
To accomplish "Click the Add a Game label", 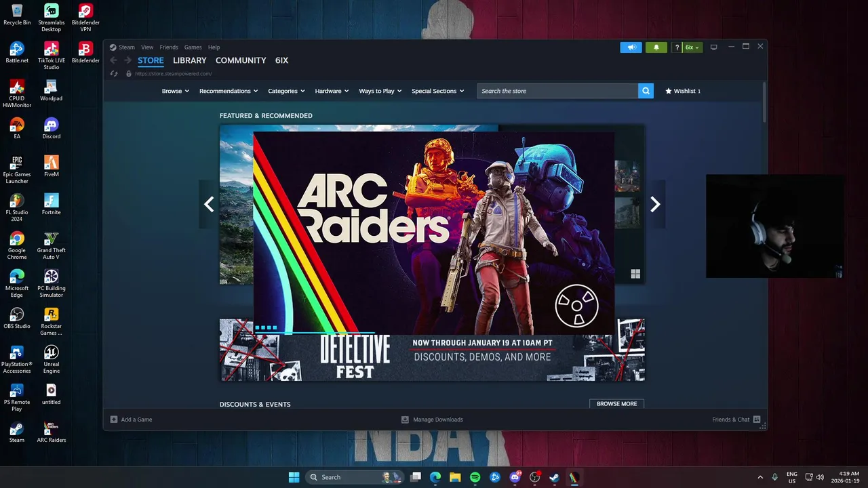I will (136, 420).
